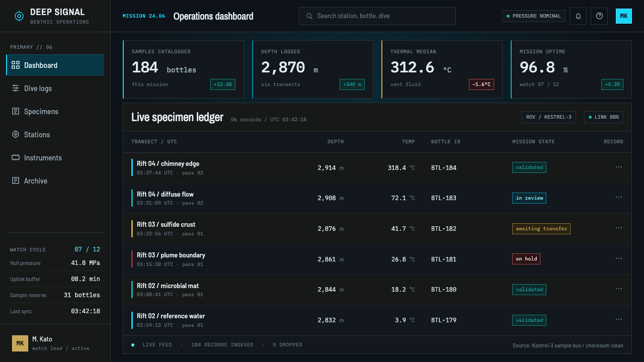Open record menu for BTL-183 row
644x362 pixels.
tap(619, 198)
